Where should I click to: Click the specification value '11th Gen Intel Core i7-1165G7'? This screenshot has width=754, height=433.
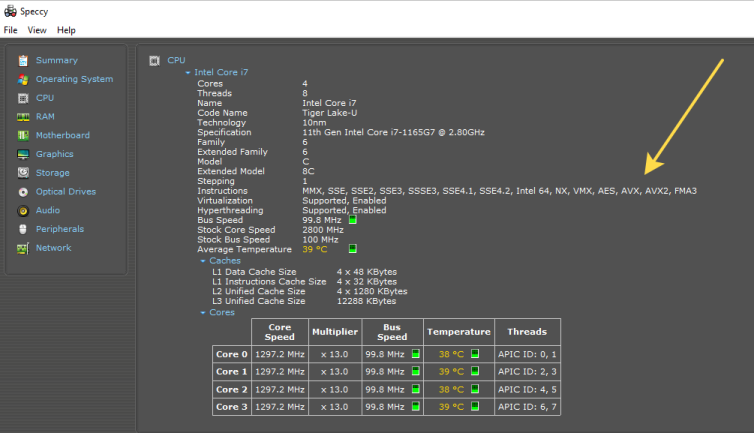[x=393, y=132]
